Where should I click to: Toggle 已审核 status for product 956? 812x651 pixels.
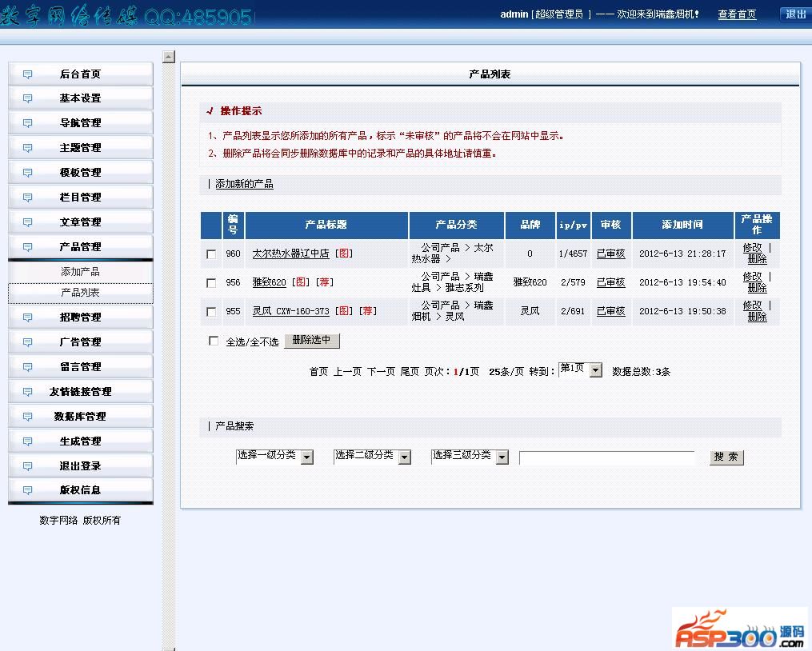611,283
